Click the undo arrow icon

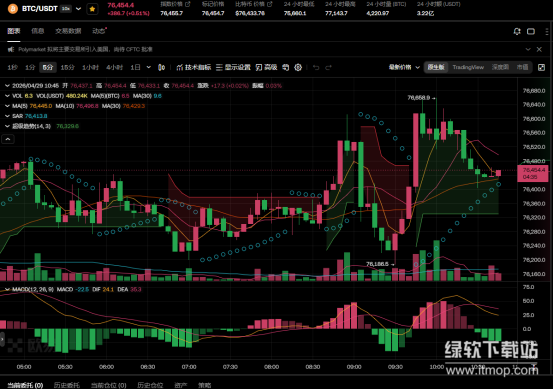click(316, 67)
